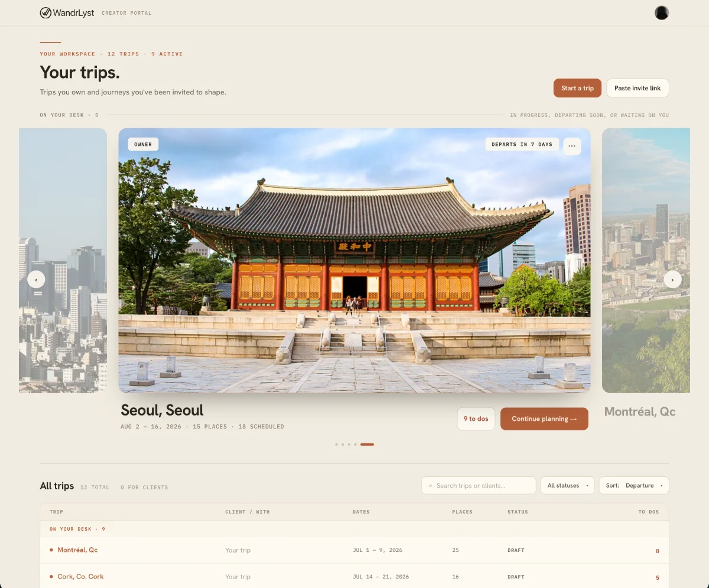This screenshot has width=709, height=588.
Task: Click the DRAFT status in Montréal row
Action: pyautogui.click(x=516, y=550)
